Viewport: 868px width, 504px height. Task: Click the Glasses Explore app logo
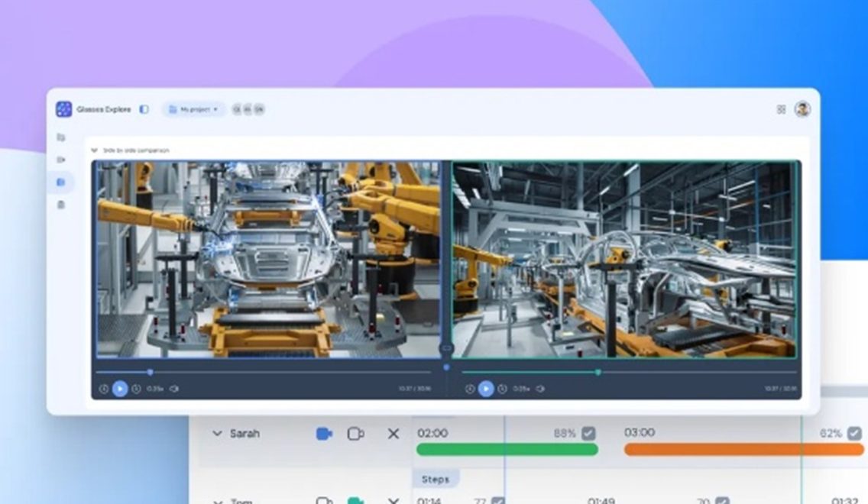[64, 109]
